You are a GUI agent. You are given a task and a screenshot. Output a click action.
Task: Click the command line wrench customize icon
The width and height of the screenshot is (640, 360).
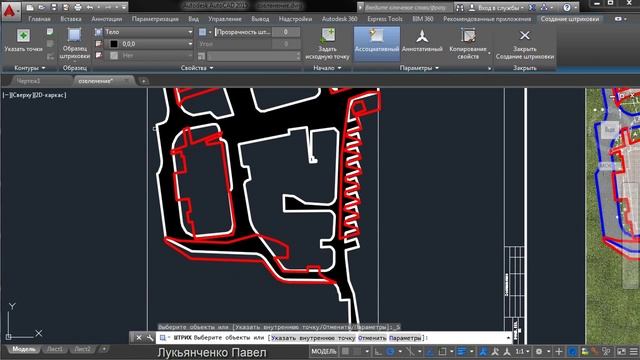tap(150, 338)
